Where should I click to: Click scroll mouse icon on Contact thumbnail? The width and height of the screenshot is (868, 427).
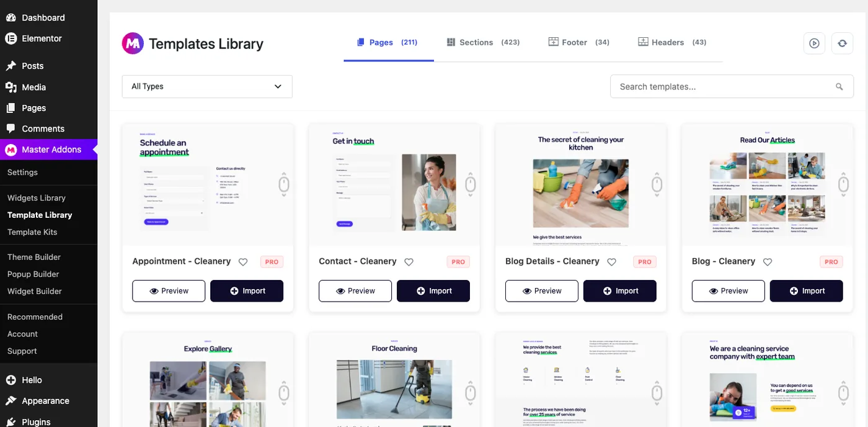tap(471, 184)
